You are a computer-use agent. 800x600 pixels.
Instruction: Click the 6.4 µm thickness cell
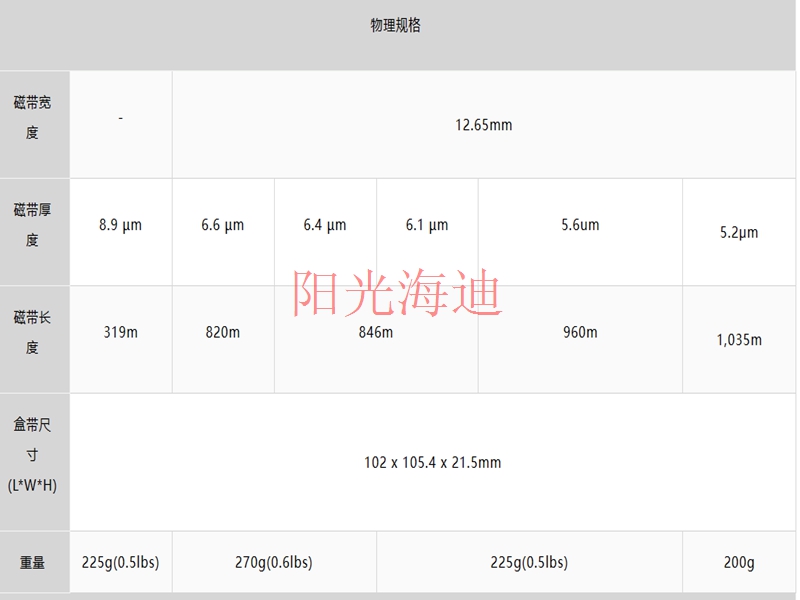pos(325,225)
